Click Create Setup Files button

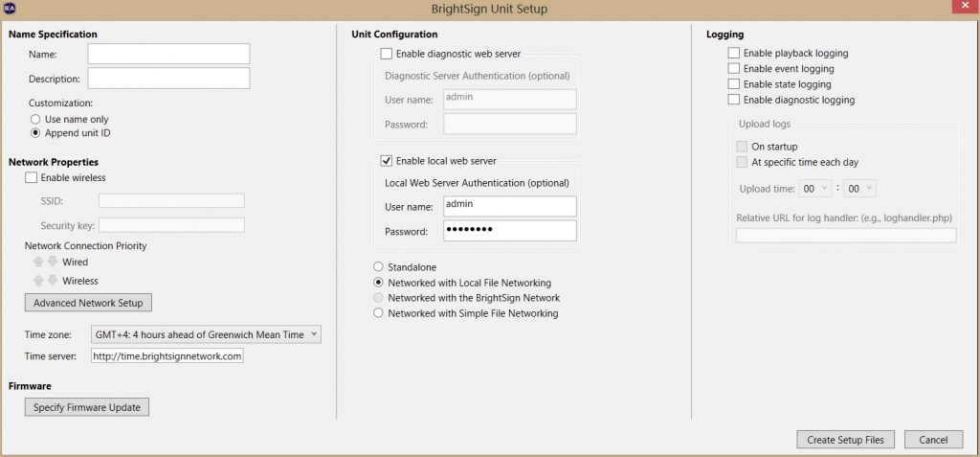846,440
